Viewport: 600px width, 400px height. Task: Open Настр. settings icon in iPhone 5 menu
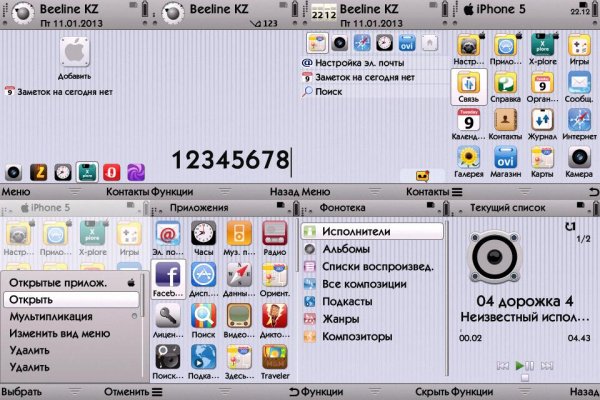(x=468, y=47)
